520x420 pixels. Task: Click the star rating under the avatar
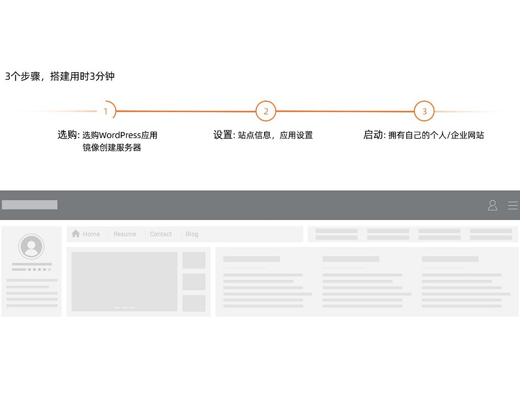[39, 269]
